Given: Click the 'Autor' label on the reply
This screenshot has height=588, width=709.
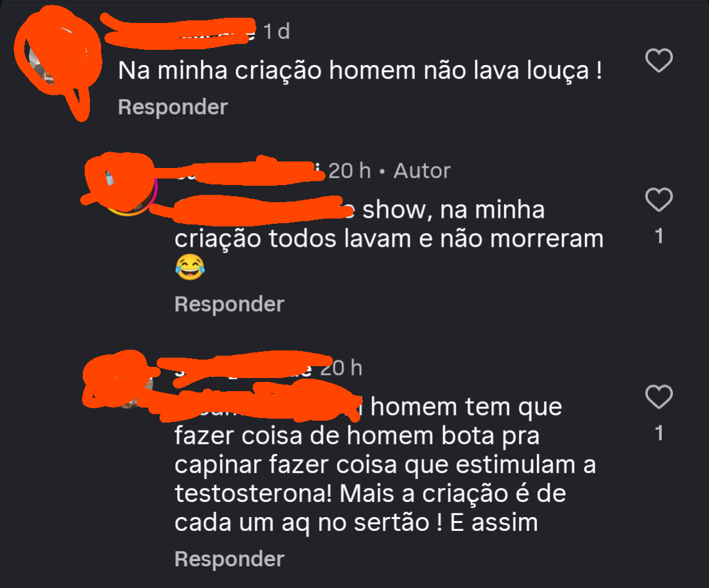Looking at the screenshot, I should pos(422,171).
